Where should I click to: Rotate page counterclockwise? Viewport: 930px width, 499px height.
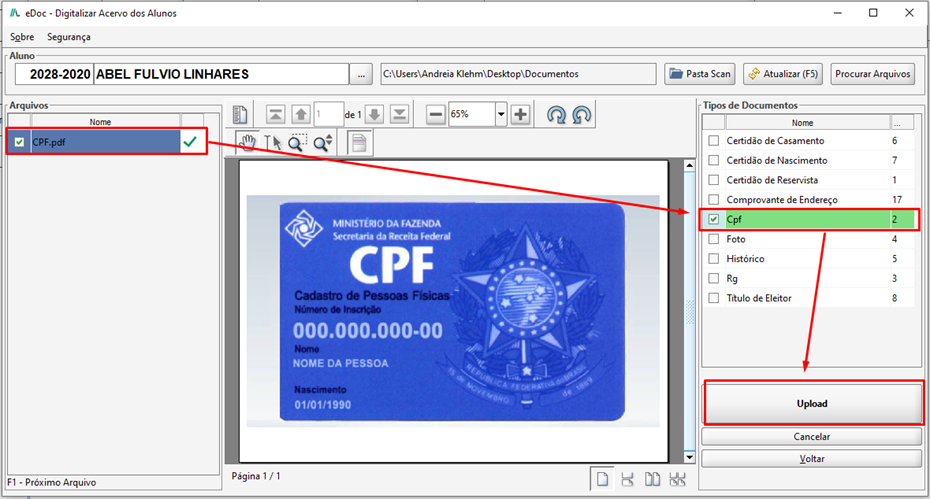click(x=582, y=115)
